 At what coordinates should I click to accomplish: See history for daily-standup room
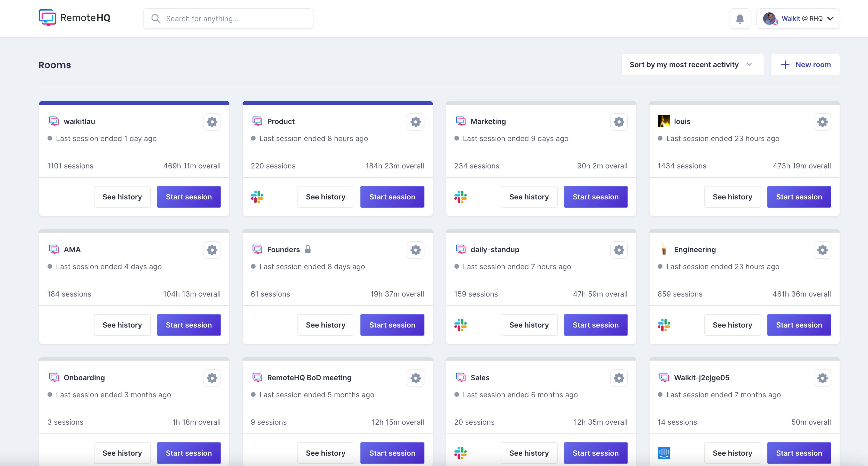[529, 325]
